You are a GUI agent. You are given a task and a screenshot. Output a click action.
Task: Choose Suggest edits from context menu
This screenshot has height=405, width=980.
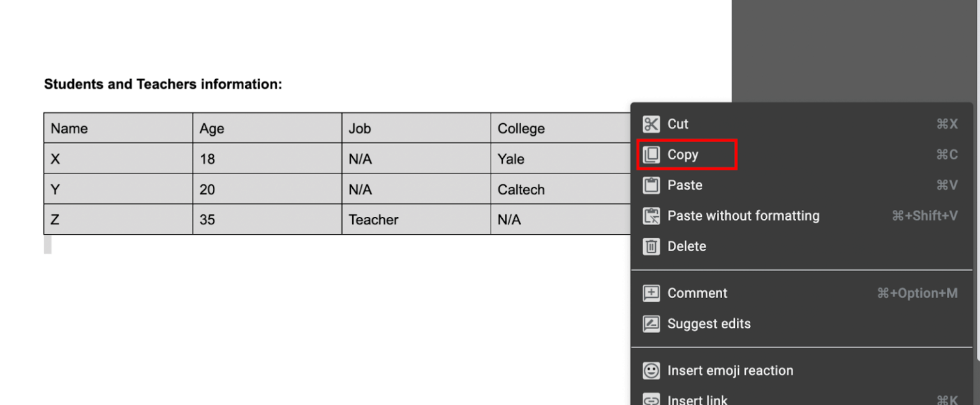pos(709,324)
